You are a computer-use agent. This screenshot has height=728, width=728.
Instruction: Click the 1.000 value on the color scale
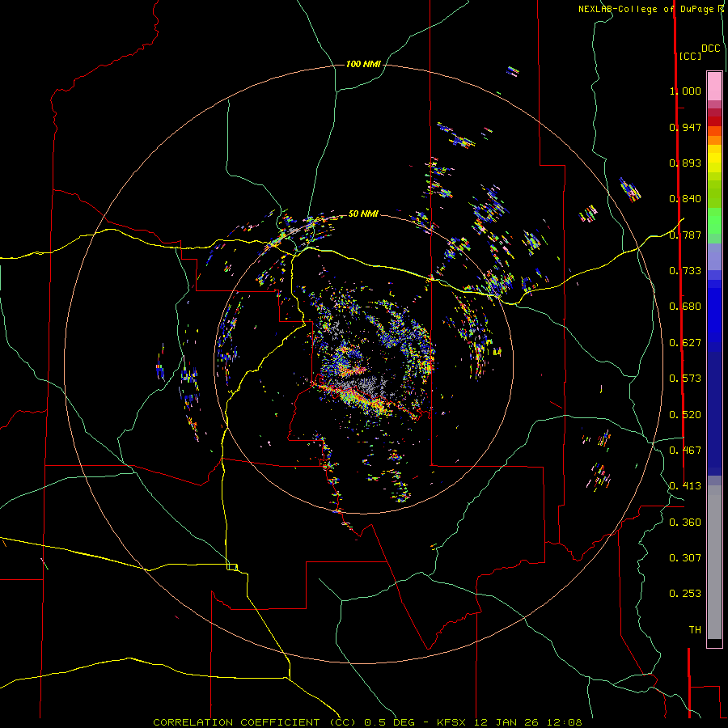click(685, 91)
